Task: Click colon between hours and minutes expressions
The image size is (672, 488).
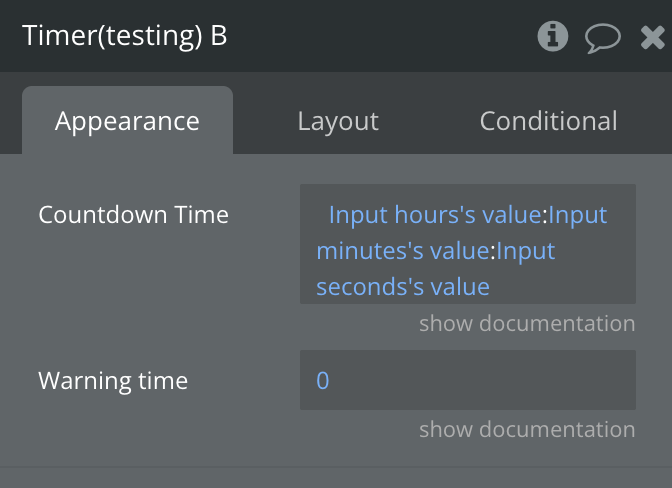Action: tap(545, 215)
